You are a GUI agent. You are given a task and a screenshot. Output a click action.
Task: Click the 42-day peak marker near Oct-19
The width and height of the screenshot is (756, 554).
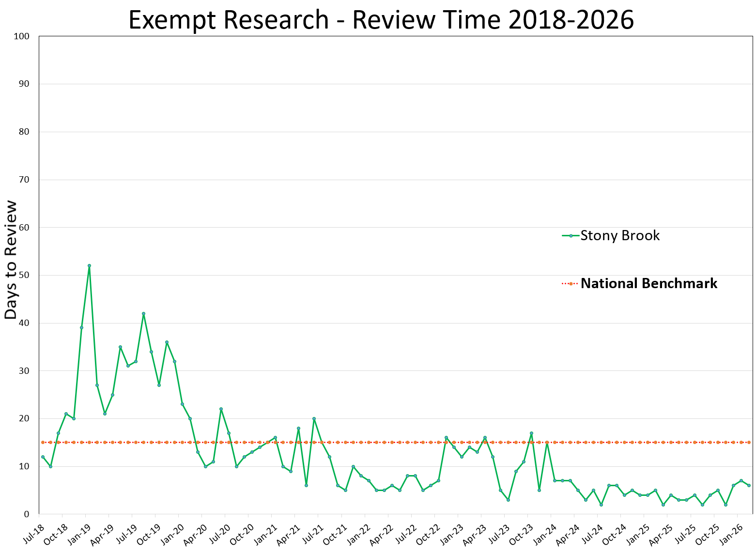point(143,313)
